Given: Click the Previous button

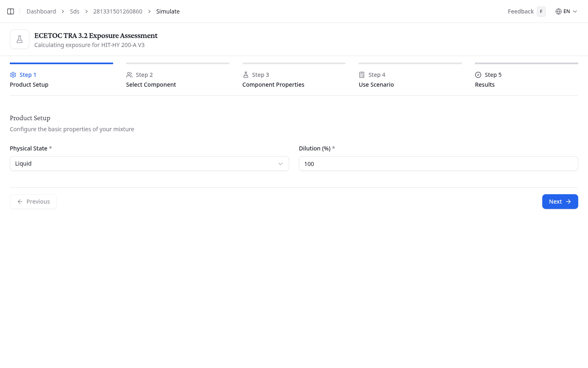Looking at the screenshot, I should [33, 201].
